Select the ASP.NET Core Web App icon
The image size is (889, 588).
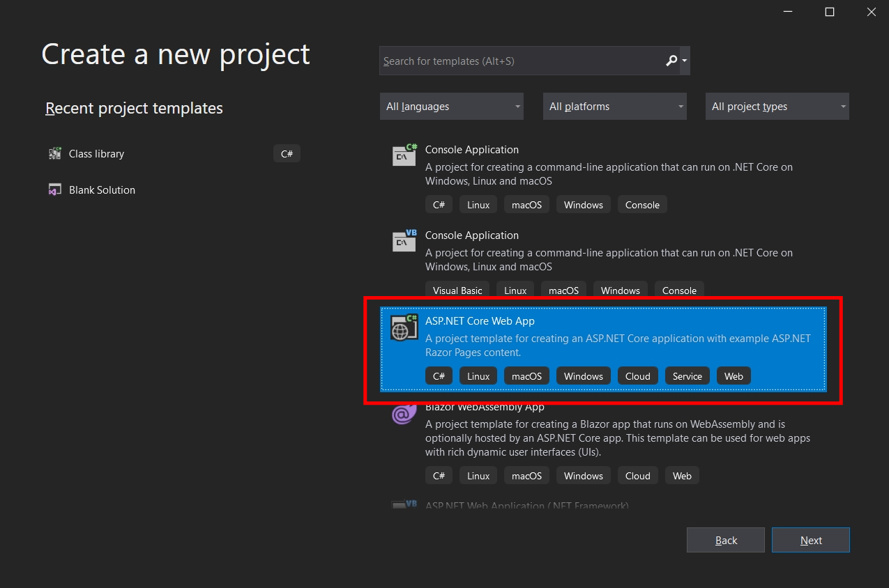tap(404, 326)
